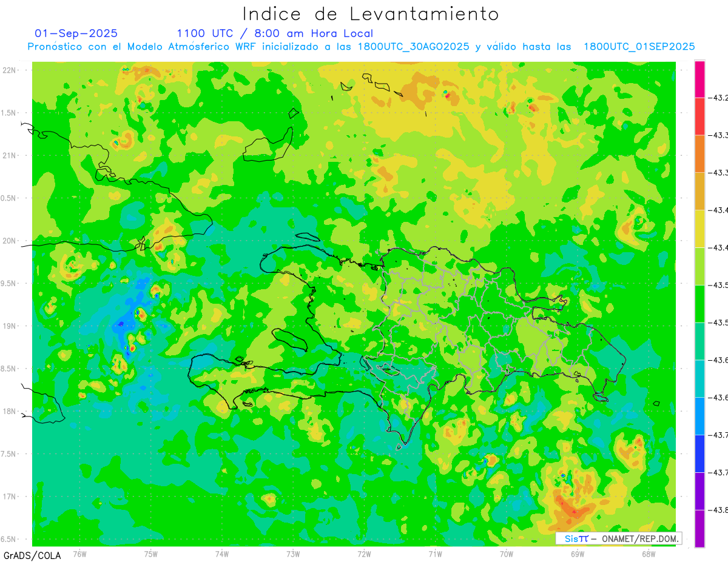
Task: Choose the pure yellow color bar swatch
Action: tap(699, 229)
